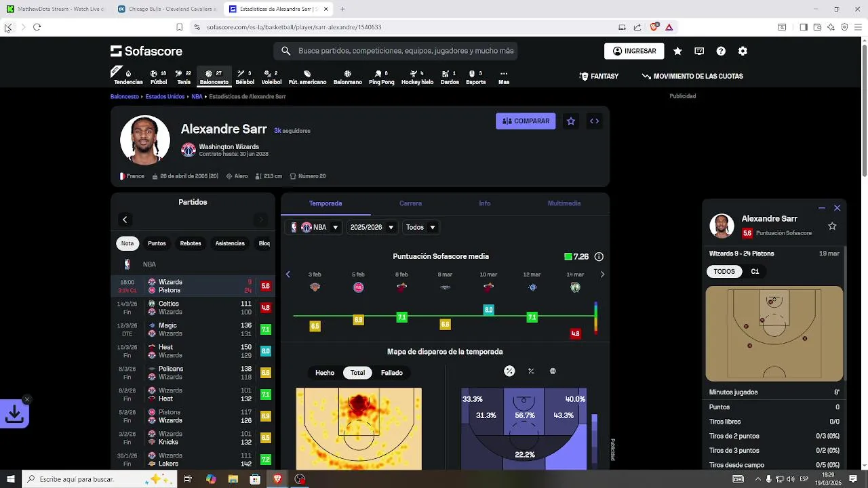Click the INGRESAR login button
868x488 pixels.
(x=634, y=51)
